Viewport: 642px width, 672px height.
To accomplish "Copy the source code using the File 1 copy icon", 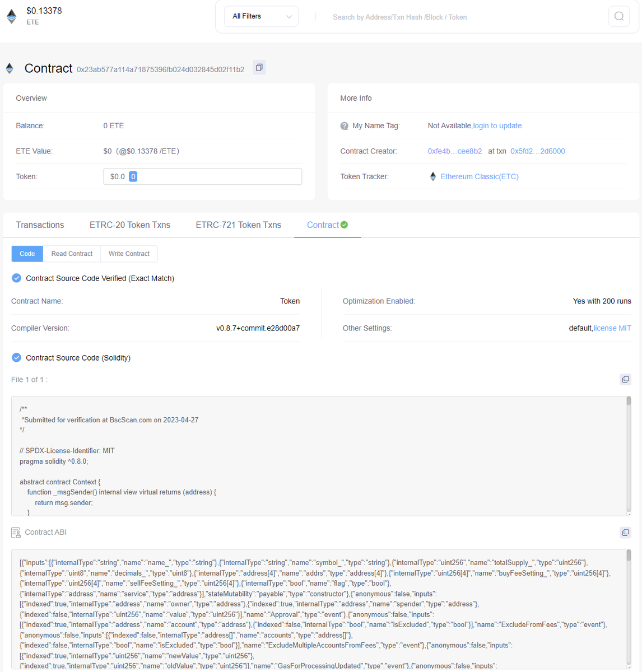I will point(626,379).
